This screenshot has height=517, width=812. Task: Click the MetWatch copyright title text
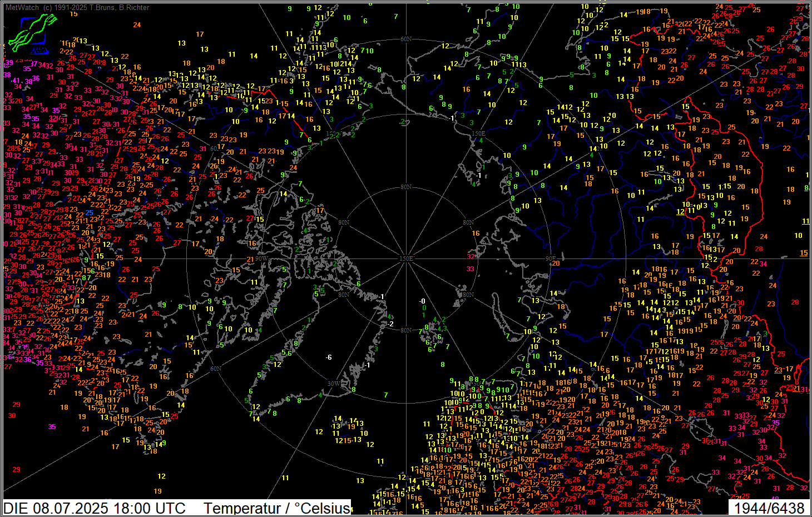(77, 7)
